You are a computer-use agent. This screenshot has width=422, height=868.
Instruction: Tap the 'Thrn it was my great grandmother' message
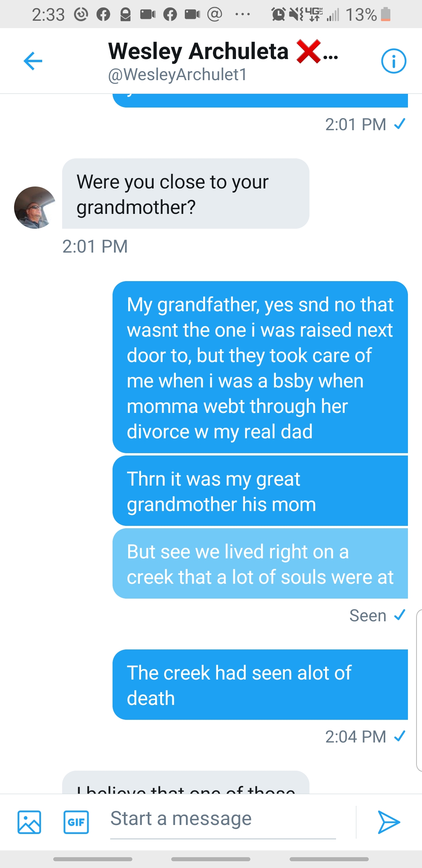(x=260, y=491)
